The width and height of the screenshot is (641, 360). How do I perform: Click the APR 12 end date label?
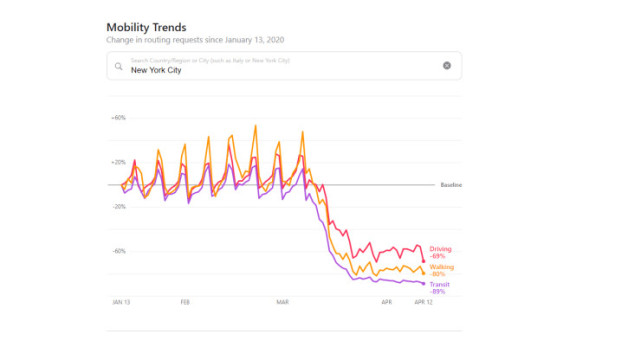click(423, 302)
